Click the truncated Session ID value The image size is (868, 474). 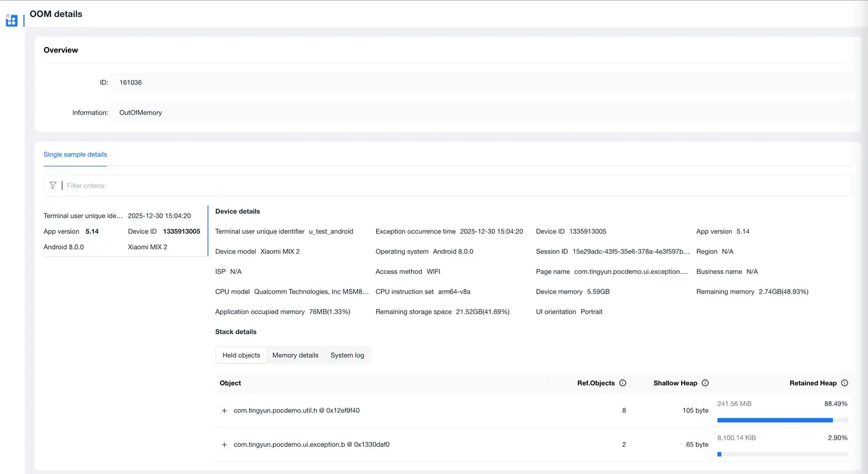631,251
